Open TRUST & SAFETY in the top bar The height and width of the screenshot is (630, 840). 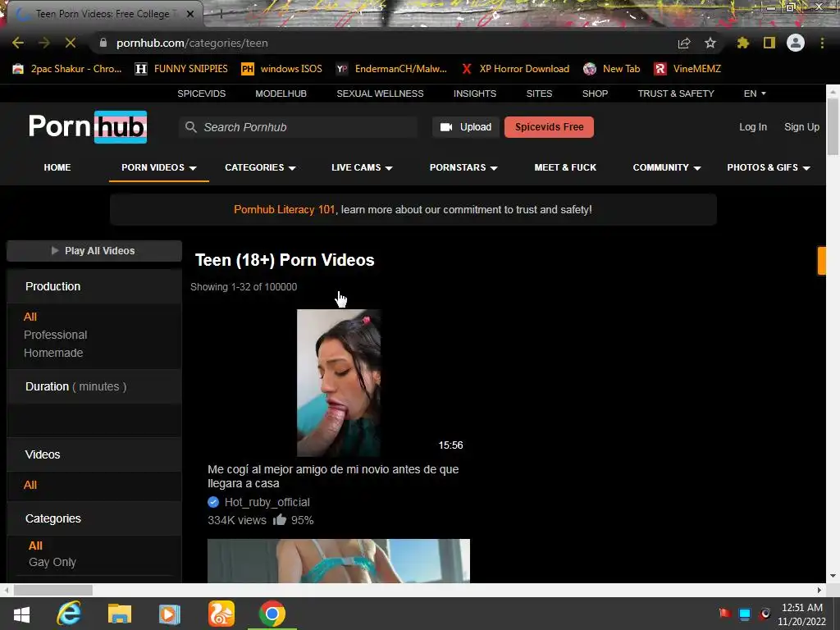pos(676,94)
